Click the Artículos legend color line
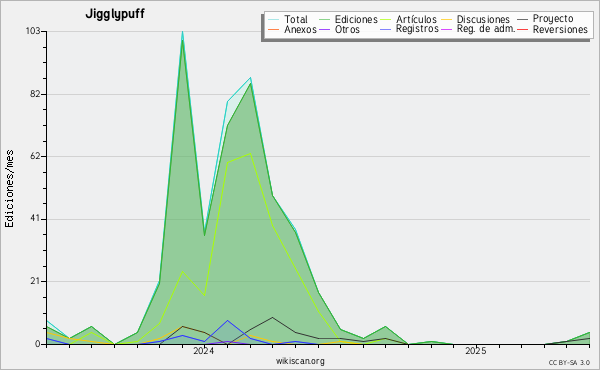Image resolution: width=600 pixels, height=370 pixels. click(385, 19)
